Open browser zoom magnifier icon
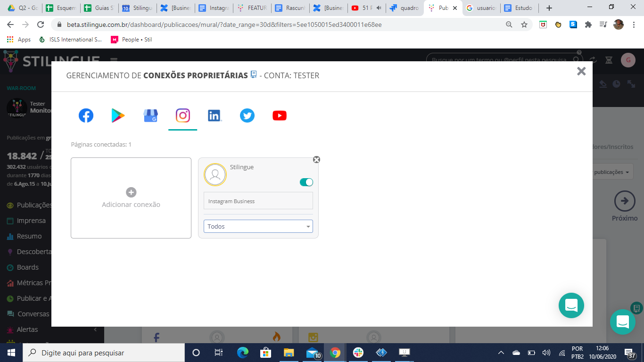The width and height of the screenshot is (644, 362). click(509, 25)
